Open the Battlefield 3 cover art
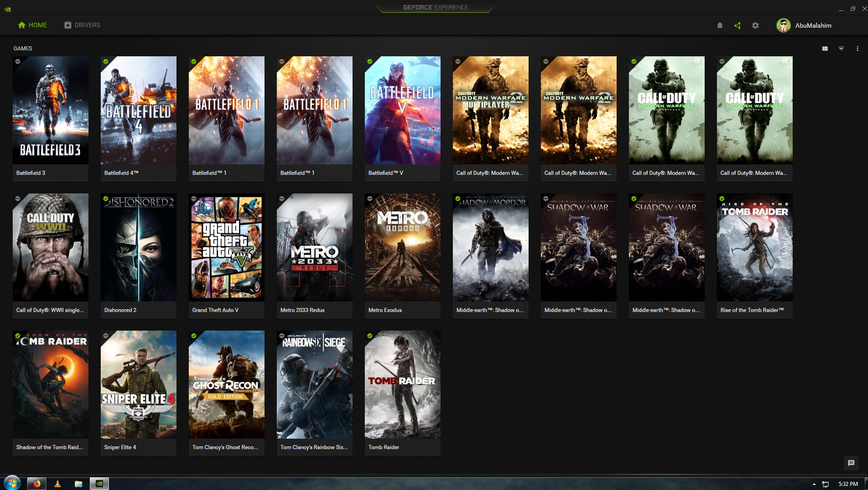The image size is (868, 490). [50, 110]
